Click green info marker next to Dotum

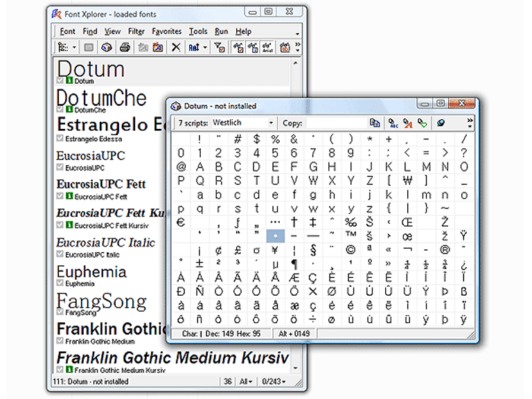point(69,80)
